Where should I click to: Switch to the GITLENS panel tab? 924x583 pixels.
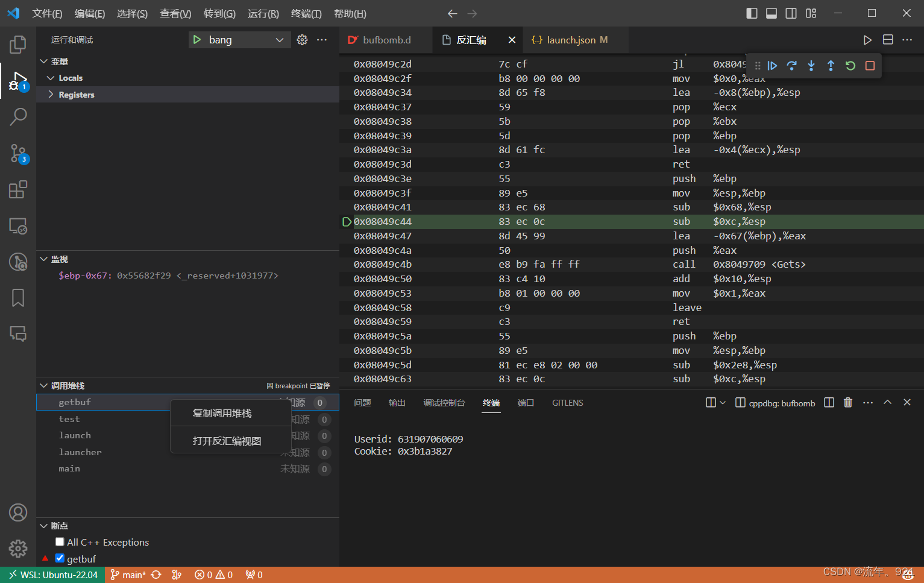click(568, 403)
